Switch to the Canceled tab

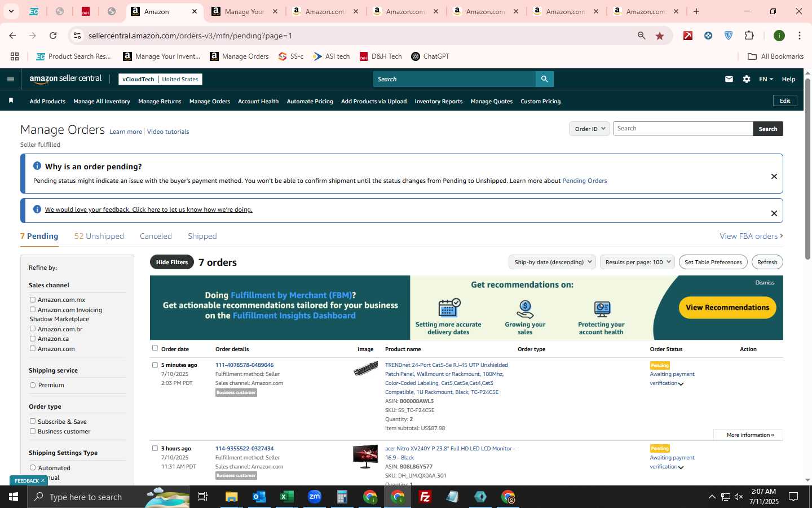[x=156, y=236]
